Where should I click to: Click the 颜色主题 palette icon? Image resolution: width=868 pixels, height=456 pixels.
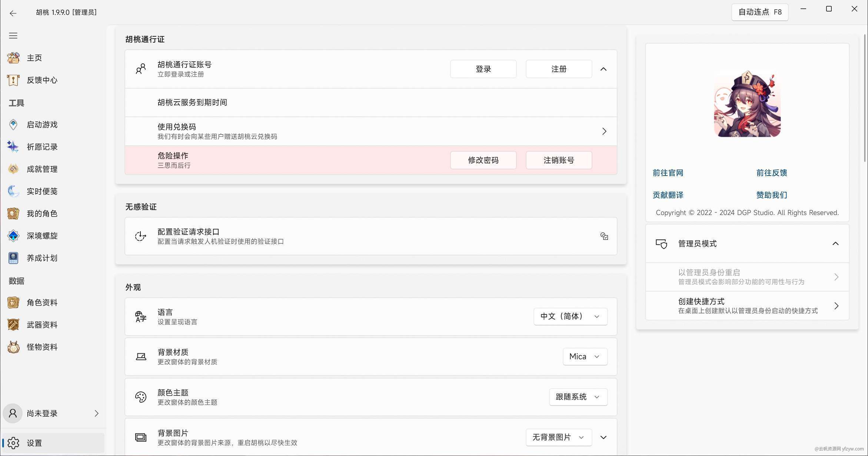pyautogui.click(x=141, y=397)
